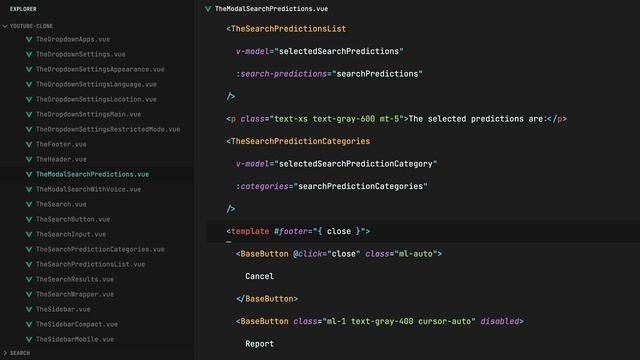
Task: Click the disabled attribute in code
Action: [x=500, y=321]
